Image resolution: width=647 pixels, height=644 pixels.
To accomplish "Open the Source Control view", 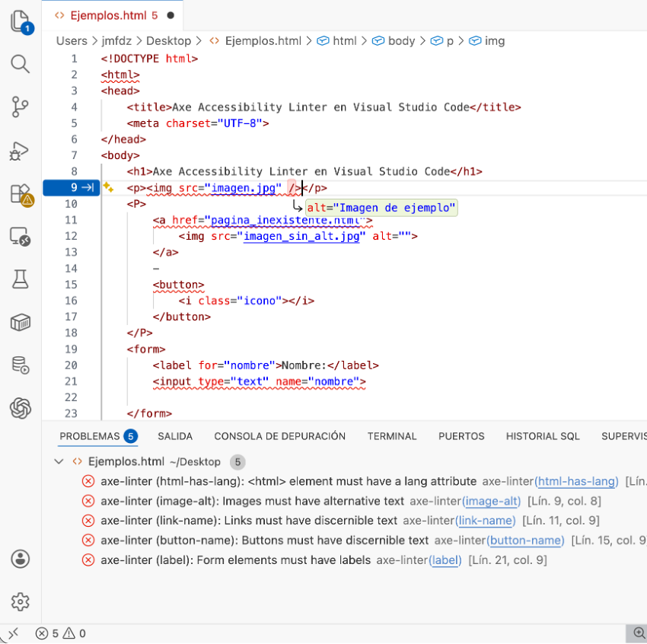I will pos(20,107).
